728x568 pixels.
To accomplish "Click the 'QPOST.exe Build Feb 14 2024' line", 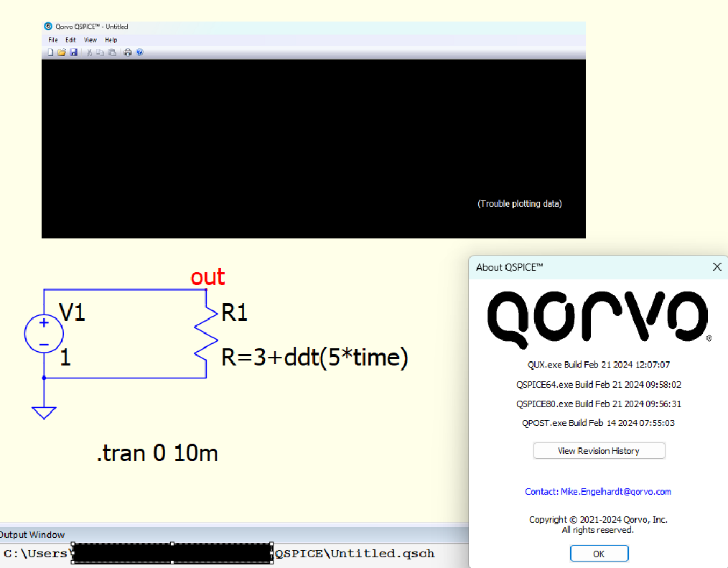I will pyautogui.click(x=599, y=423).
